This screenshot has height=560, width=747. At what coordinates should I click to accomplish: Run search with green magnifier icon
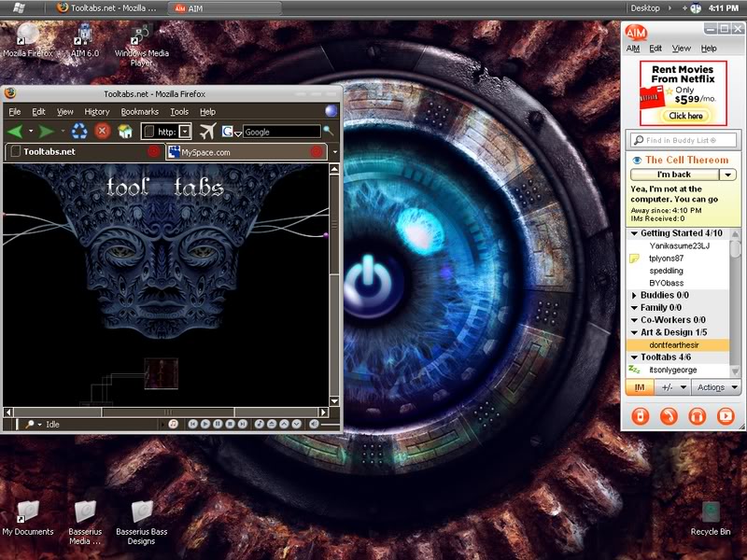tap(328, 130)
